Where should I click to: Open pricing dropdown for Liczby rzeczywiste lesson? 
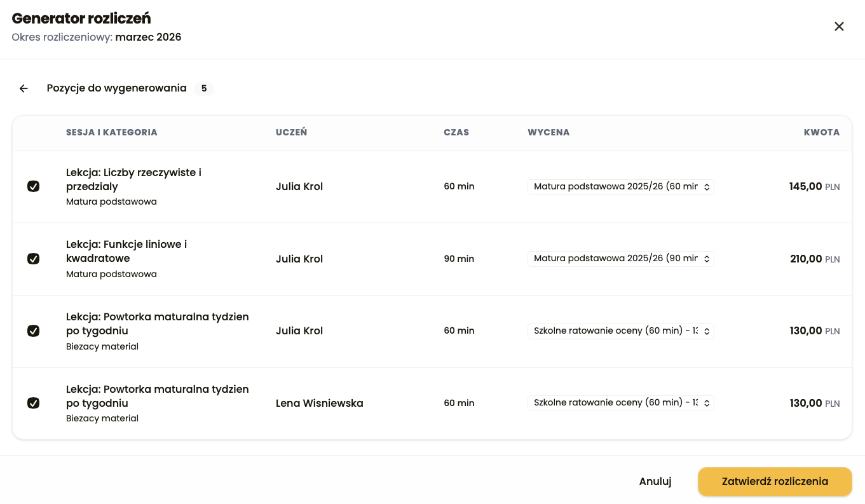click(620, 187)
